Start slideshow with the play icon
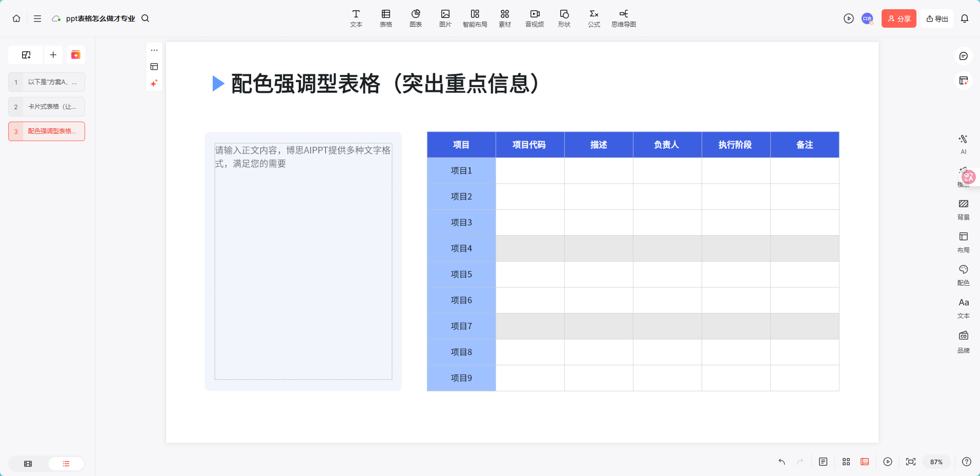This screenshot has width=980, height=476. [x=848, y=18]
